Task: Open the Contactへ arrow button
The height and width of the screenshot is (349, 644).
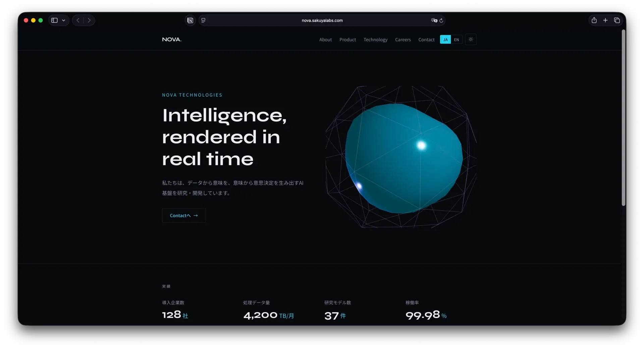Action: (184, 215)
